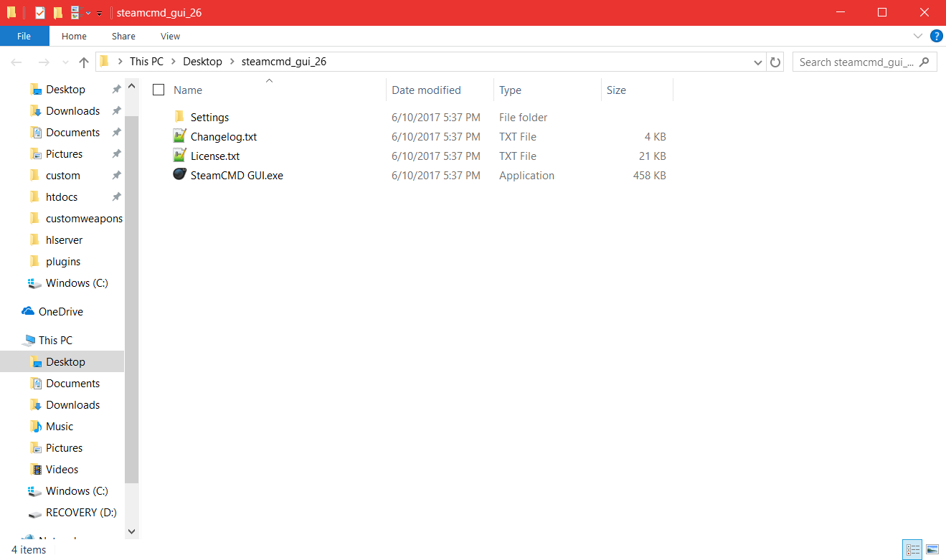Refresh the current folder
946x560 pixels.
[x=775, y=62]
